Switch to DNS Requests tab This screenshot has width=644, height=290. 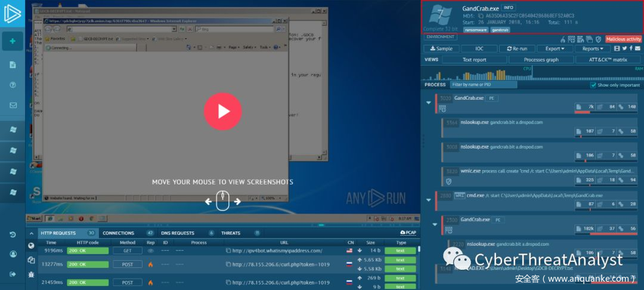(x=187, y=233)
